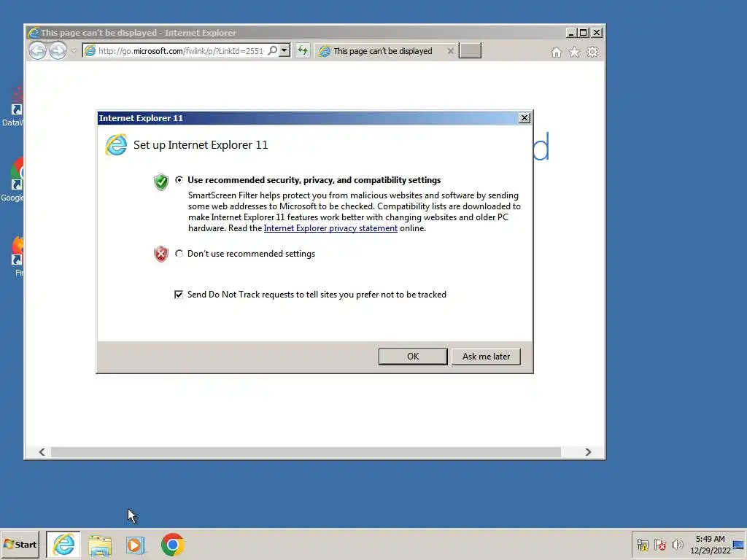Maximize the Internet Explorer window
The image size is (747, 560).
tap(583, 33)
